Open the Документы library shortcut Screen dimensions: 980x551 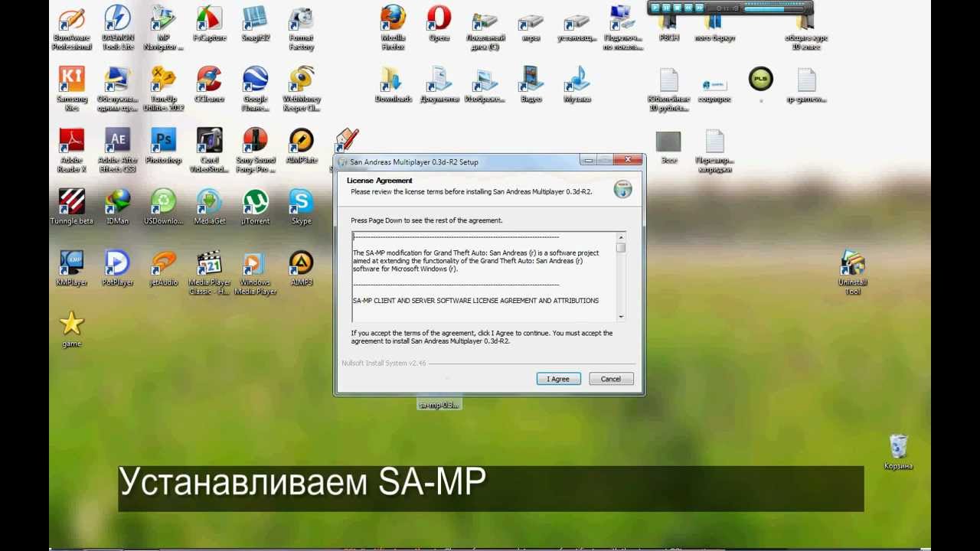point(439,84)
